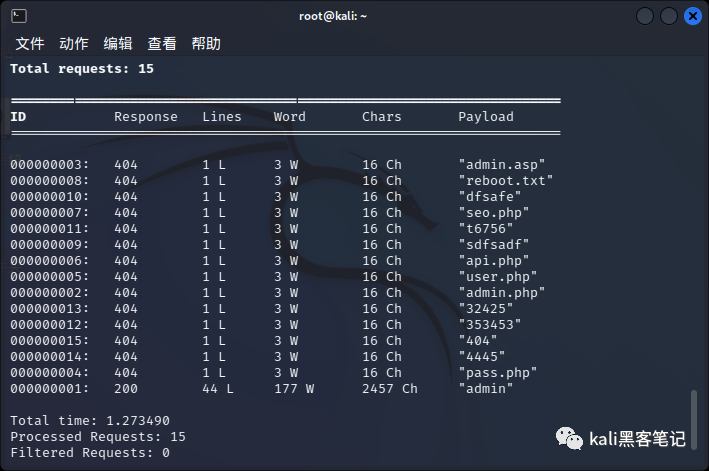Click the "4445" payload text
This screenshot has height=471, width=709.
point(482,357)
